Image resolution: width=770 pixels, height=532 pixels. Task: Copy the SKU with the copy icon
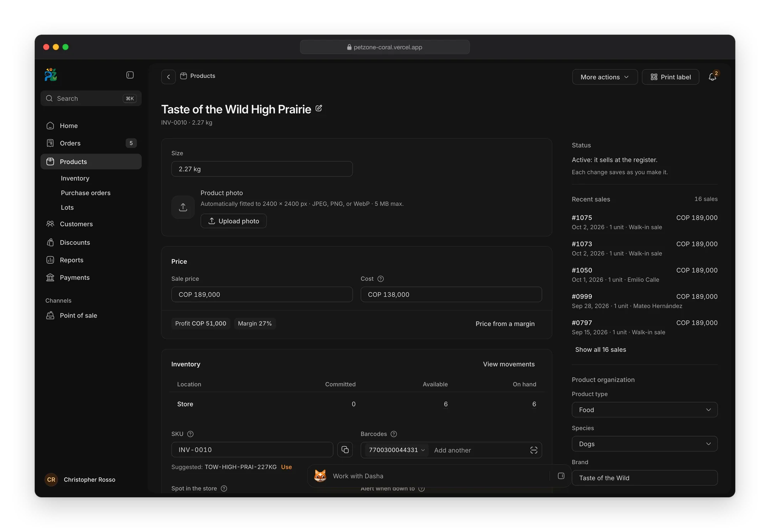[345, 450]
